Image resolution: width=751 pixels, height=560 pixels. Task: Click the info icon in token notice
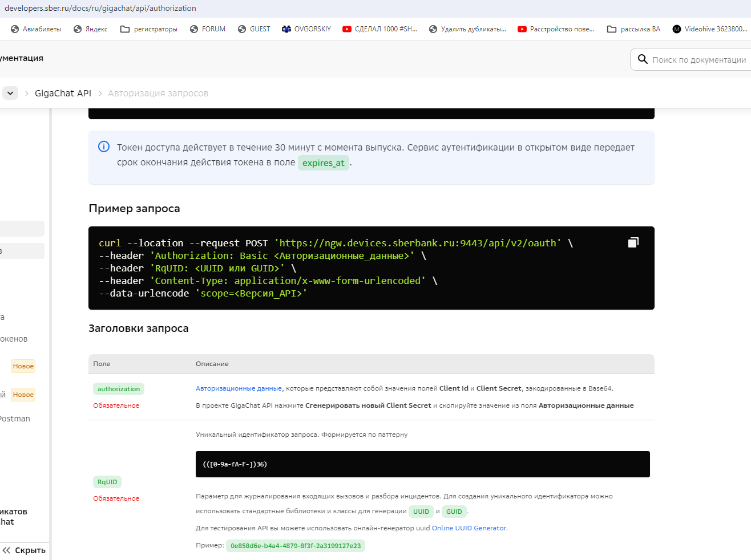click(x=104, y=147)
